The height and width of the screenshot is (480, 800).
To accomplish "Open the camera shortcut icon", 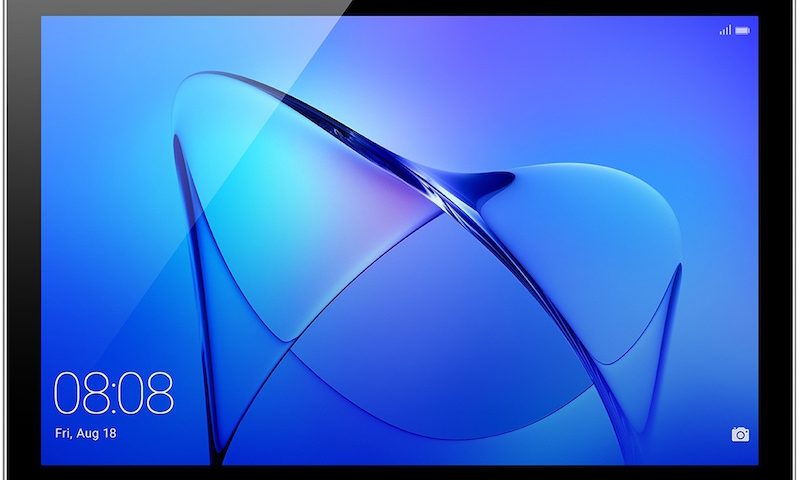I will pos(740,434).
